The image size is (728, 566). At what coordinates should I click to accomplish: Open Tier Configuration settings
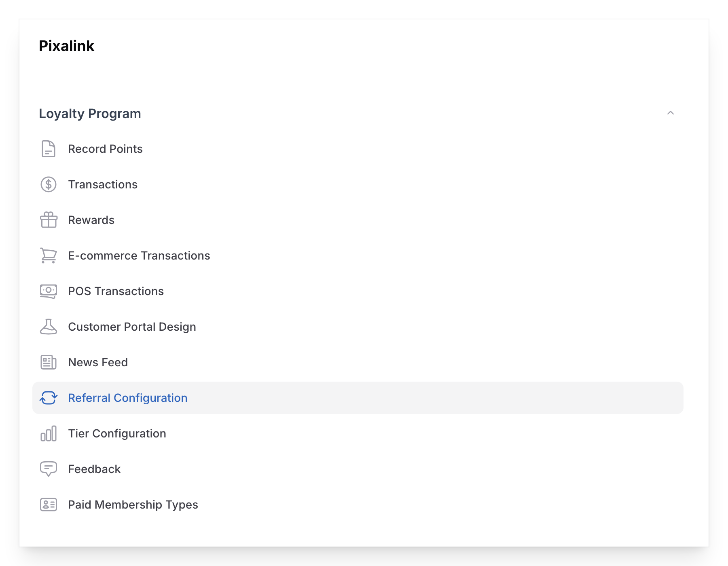point(117,433)
